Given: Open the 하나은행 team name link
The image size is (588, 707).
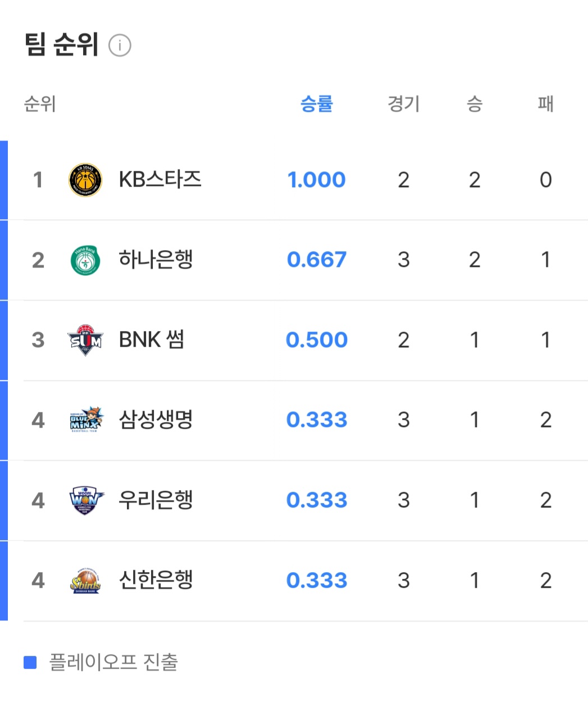Looking at the screenshot, I should click(156, 260).
